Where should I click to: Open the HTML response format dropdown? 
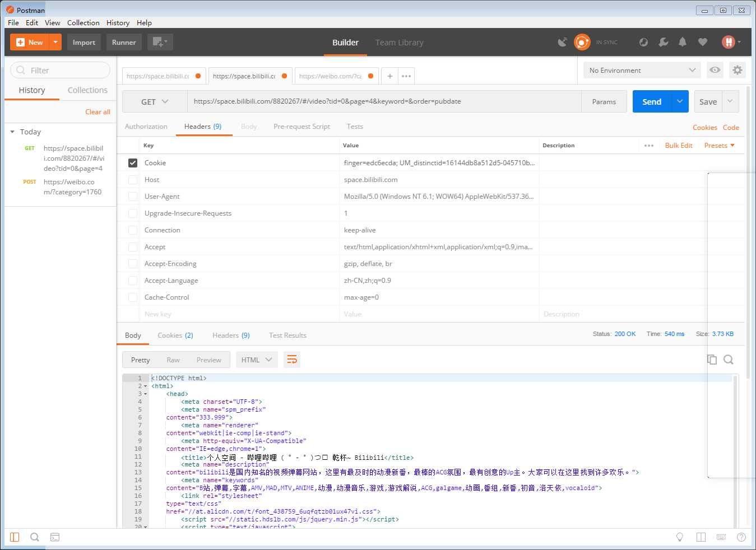tap(257, 360)
